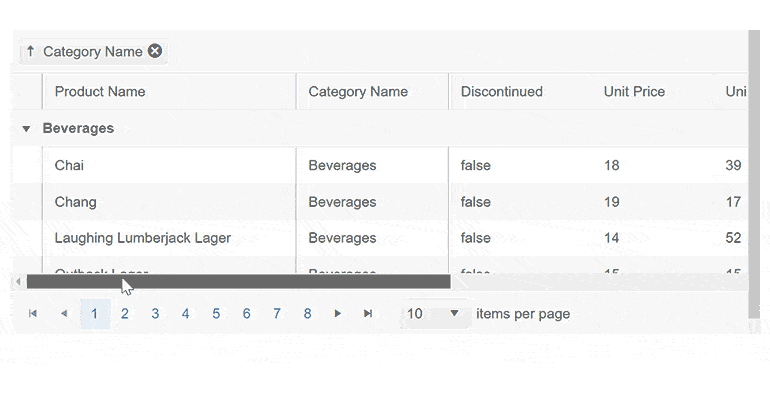The image size is (770, 395).
Task: Go to last page
Action: (x=368, y=313)
